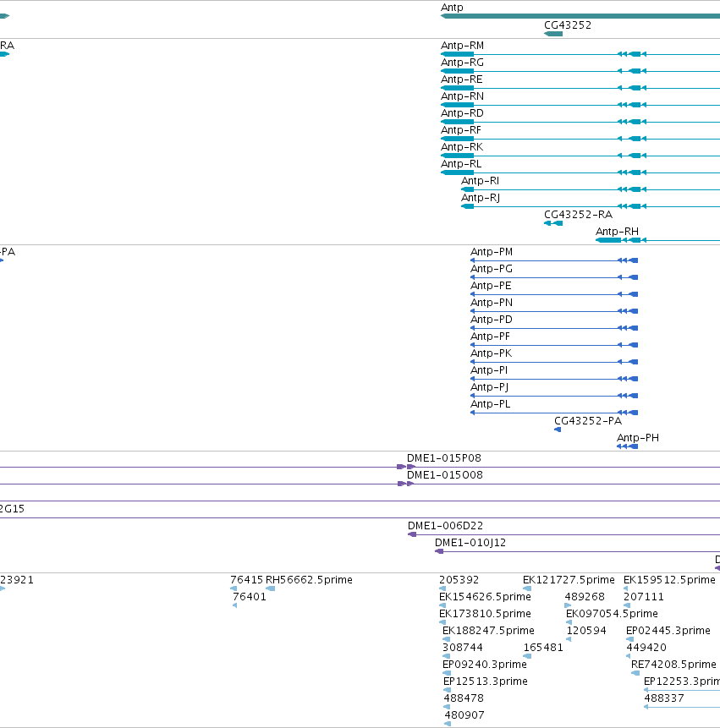The width and height of the screenshot is (720, 728).
Task: Select feature 308744
Action: point(462,648)
